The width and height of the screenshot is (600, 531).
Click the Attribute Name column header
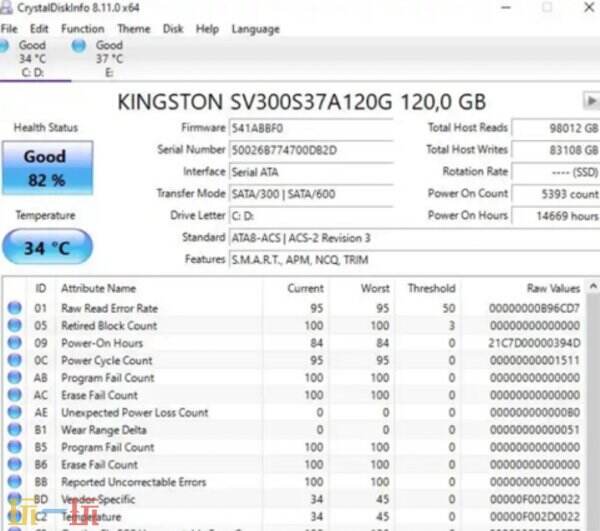pyautogui.click(x=159, y=288)
